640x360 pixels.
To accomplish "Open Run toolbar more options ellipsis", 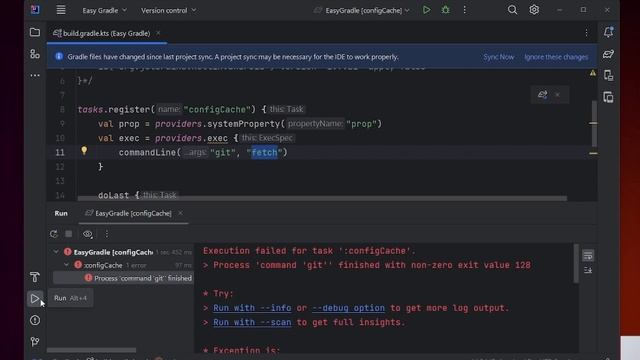I will pos(107,234).
